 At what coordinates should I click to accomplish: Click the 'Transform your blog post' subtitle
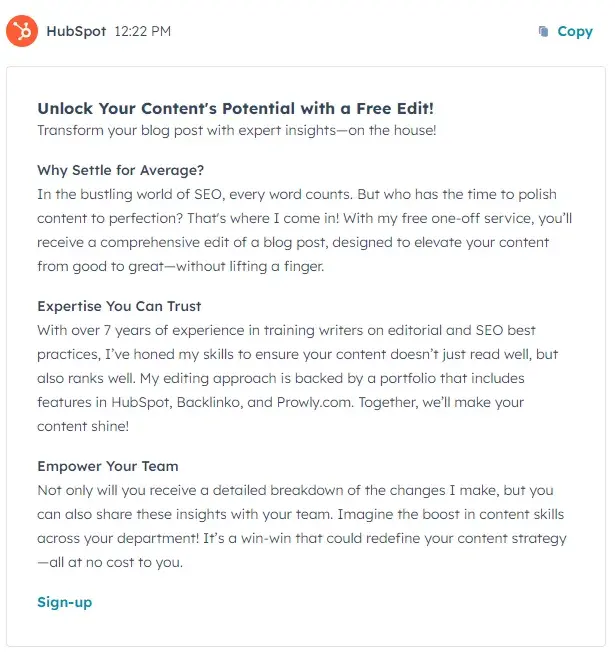tap(236, 130)
